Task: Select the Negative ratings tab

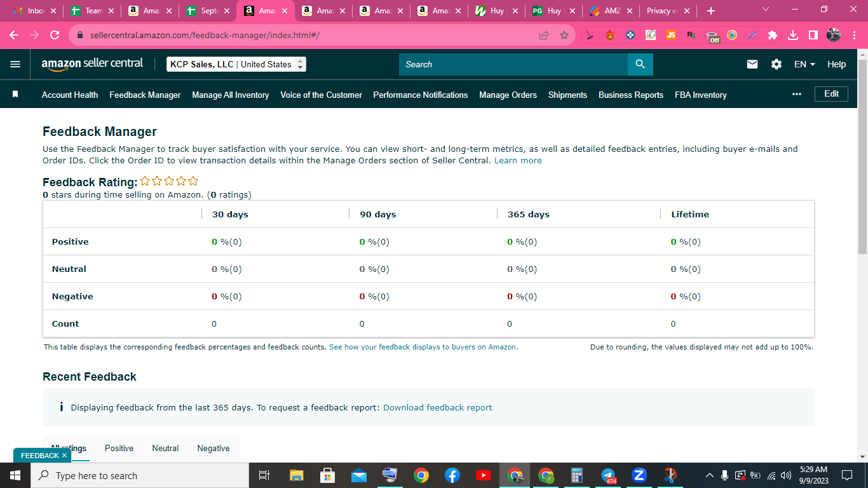Action: [214, 448]
